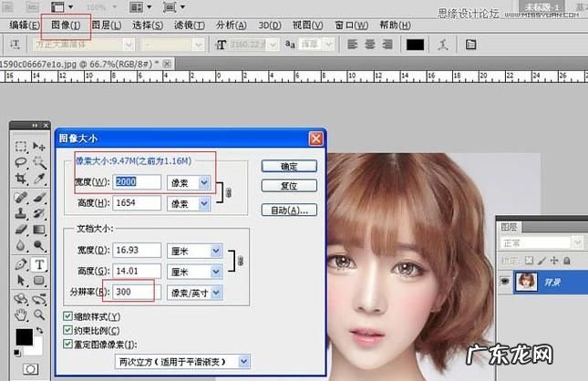
Task: Open the 编辑(E) menu
Action: pos(24,26)
